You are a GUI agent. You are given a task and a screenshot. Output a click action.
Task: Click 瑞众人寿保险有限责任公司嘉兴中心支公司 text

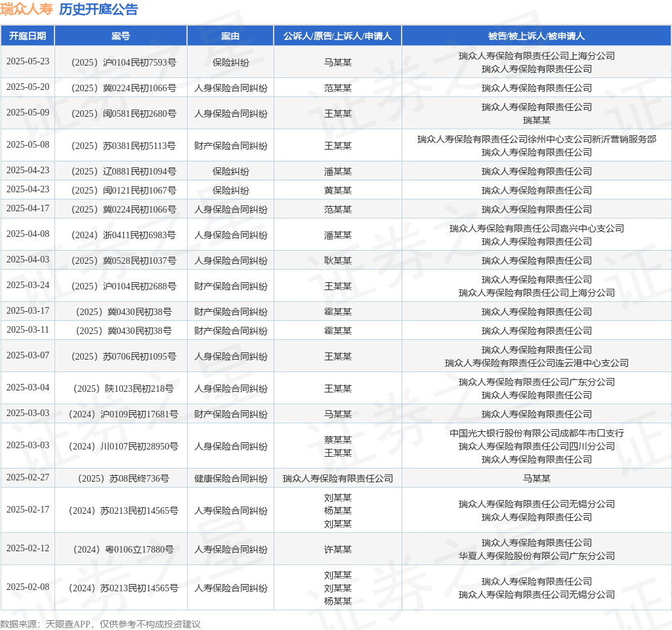pos(536,229)
